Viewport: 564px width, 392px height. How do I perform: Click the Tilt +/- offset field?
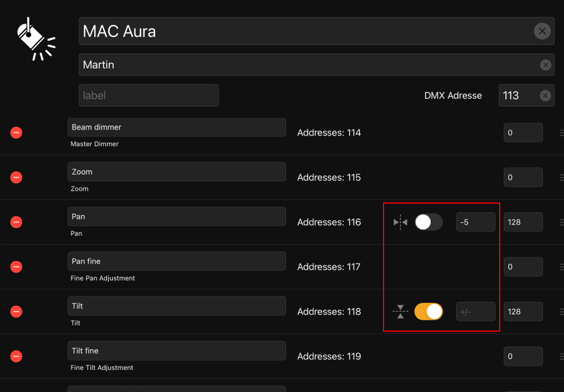click(475, 311)
